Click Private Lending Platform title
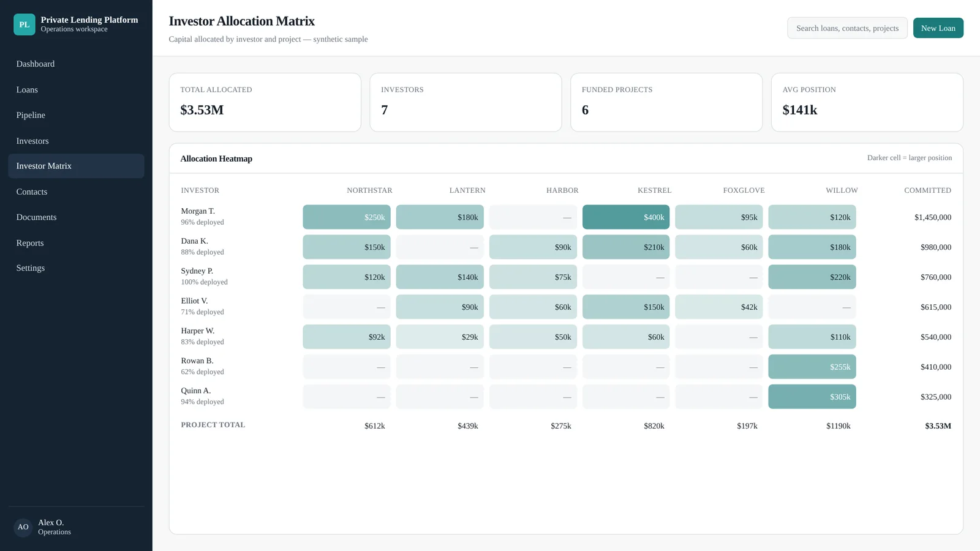 pyautogui.click(x=89, y=20)
